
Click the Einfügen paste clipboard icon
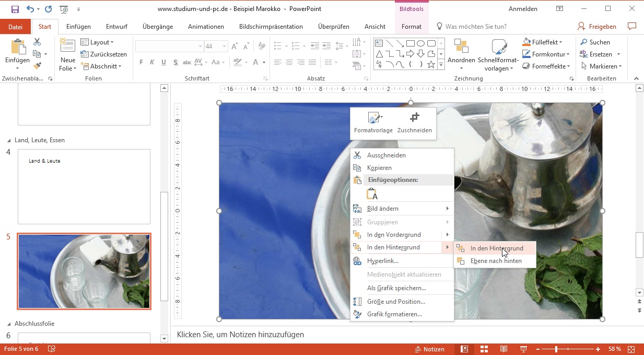pyautogui.click(x=18, y=47)
